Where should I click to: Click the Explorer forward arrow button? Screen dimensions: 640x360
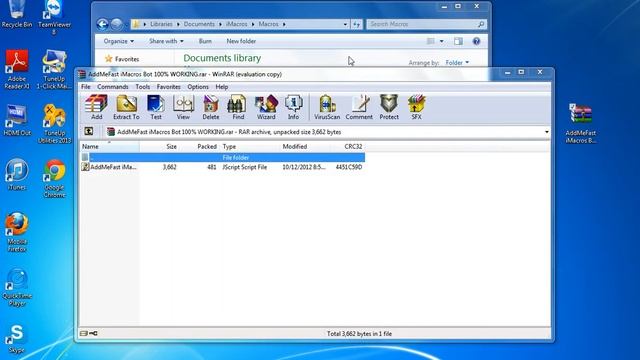[116, 24]
